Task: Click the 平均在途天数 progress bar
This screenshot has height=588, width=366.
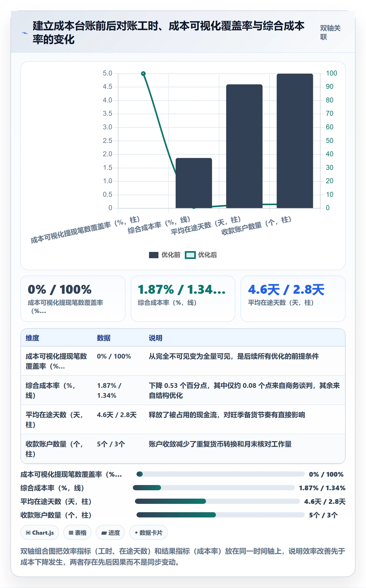Action: pyautogui.click(x=218, y=501)
